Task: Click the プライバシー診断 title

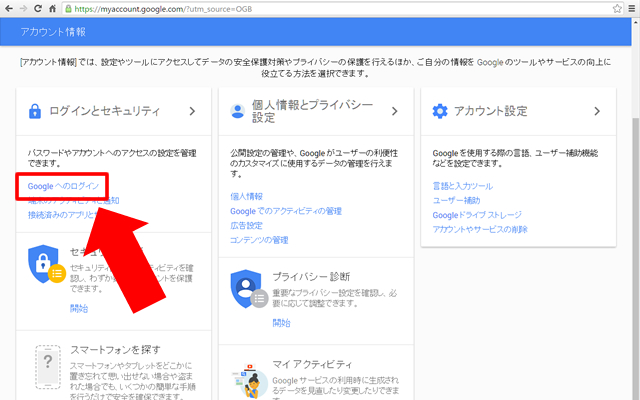Action: [x=311, y=276]
